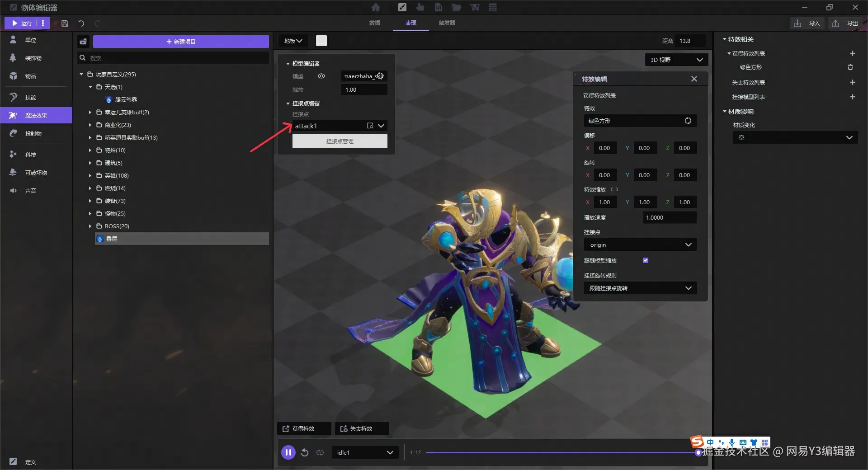
Task: Select 技能 in the left sidebar
Action: tap(36, 97)
